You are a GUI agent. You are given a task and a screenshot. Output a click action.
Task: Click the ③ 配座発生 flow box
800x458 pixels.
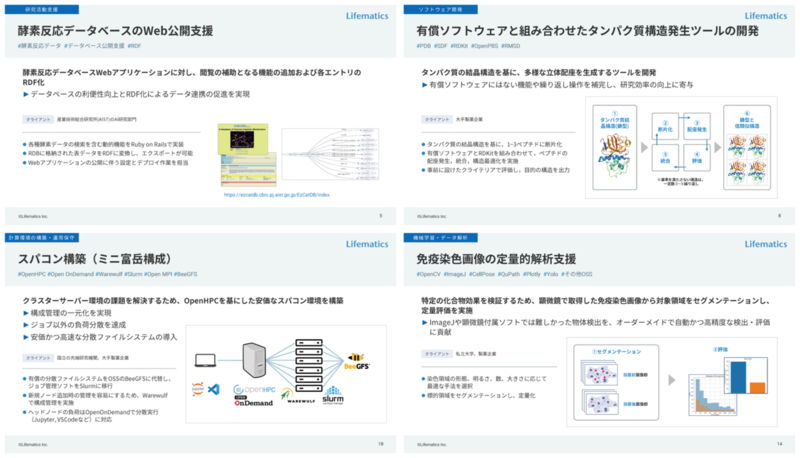pos(696,126)
